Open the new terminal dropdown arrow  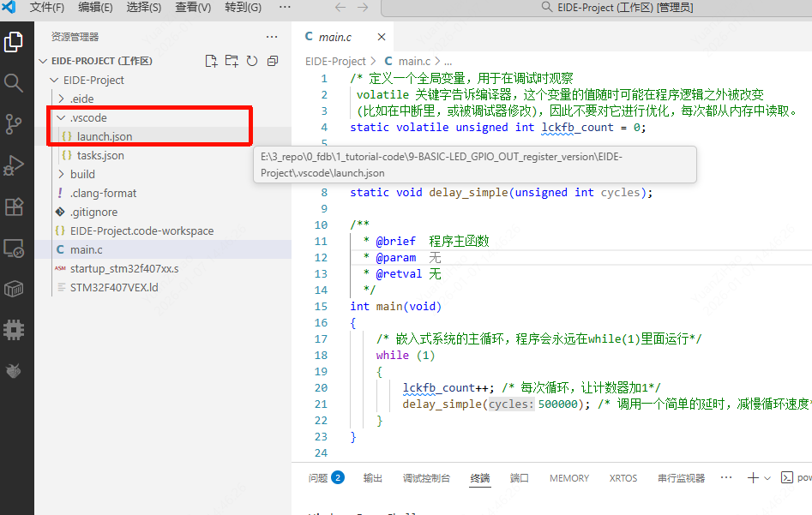[767, 478]
